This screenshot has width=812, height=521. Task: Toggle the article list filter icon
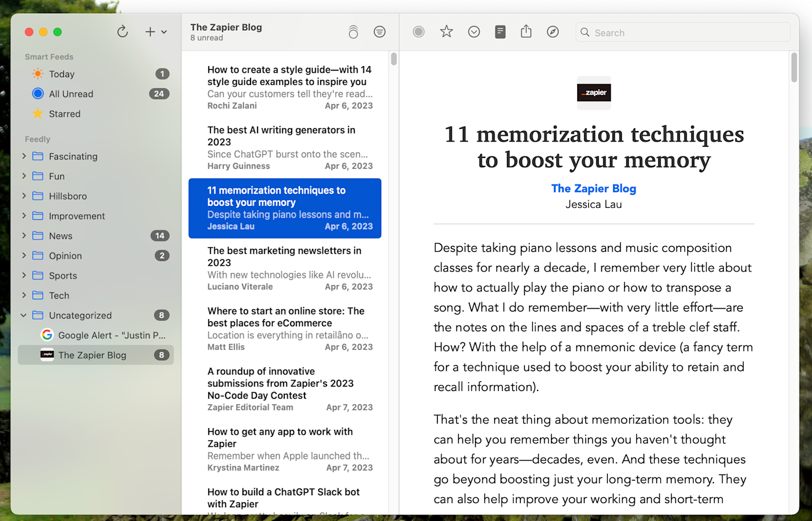(379, 32)
